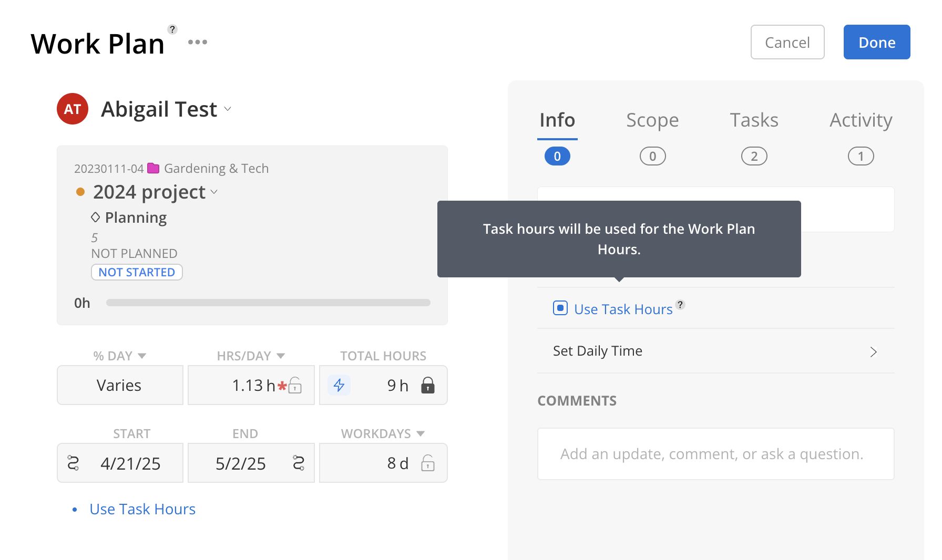942x560 pixels.
Task: Open the % DAY column dropdown
Action: tap(141, 356)
